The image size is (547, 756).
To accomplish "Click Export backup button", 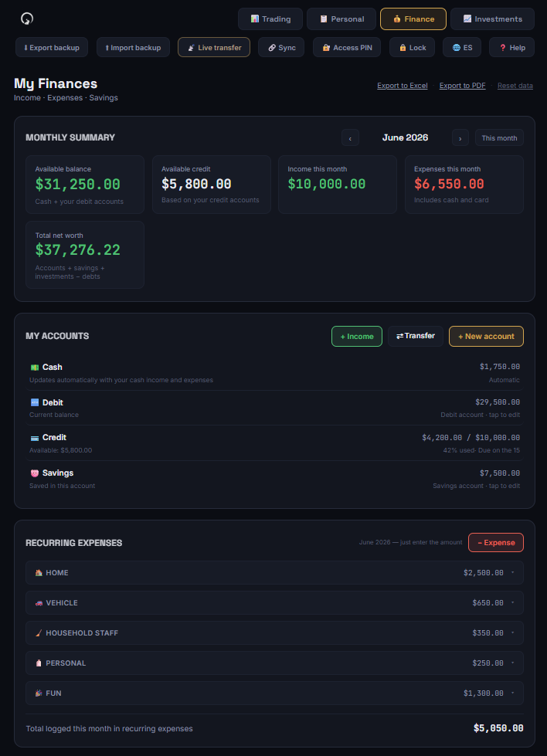I will 52,47.
